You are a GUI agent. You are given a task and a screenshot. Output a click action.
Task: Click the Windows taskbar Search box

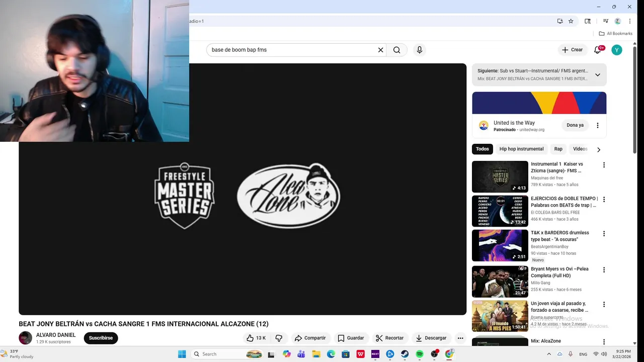(x=228, y=354)
